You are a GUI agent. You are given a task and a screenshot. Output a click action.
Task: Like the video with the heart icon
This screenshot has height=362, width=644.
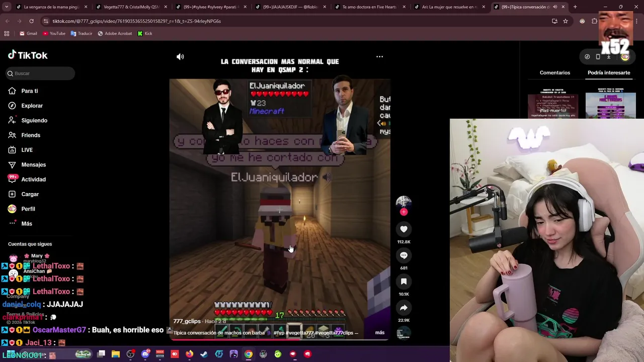tap(404, 229)
